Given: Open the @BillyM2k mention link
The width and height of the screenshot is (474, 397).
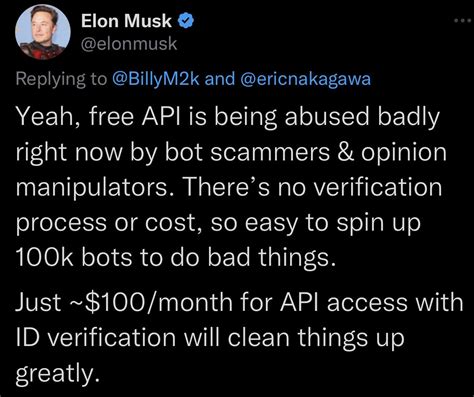Looking at the screenshot, I should [156, 79].
